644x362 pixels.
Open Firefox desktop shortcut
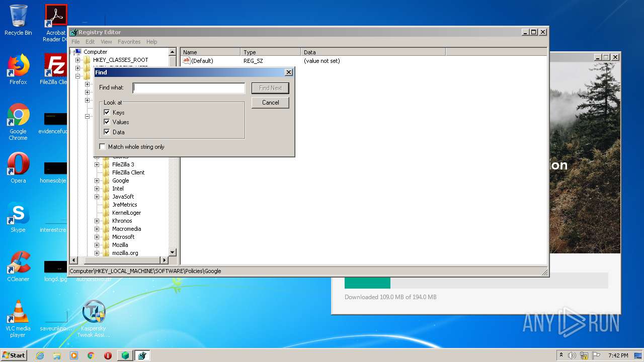pos(18,69)
